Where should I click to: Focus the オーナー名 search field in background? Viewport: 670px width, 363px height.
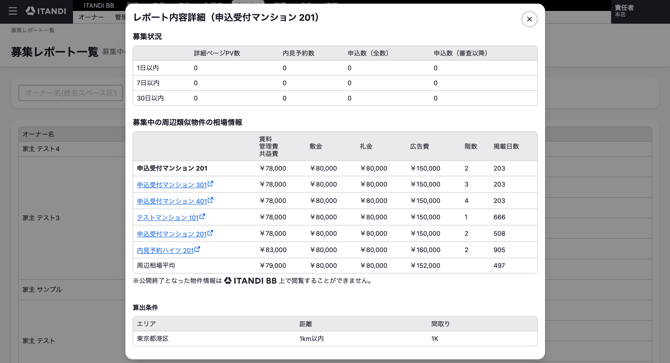[71, 93]
